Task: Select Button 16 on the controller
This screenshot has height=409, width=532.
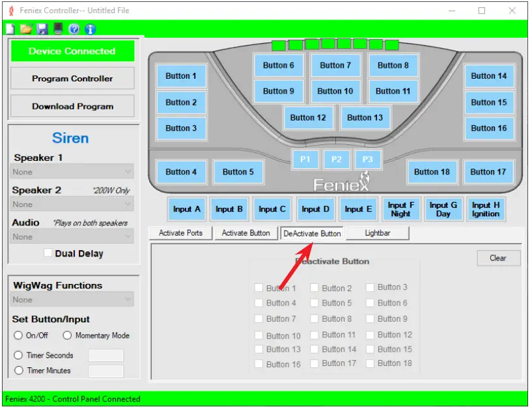Action: 488,128
